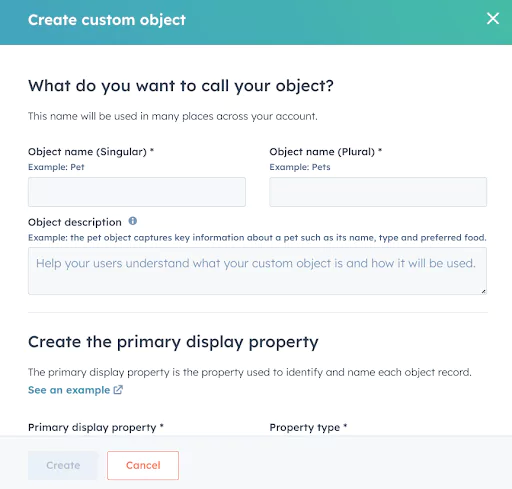Screen dimensions: 512x489
Task: Click the 'This name will be used in many places' text
Action: tap(173, 116)
